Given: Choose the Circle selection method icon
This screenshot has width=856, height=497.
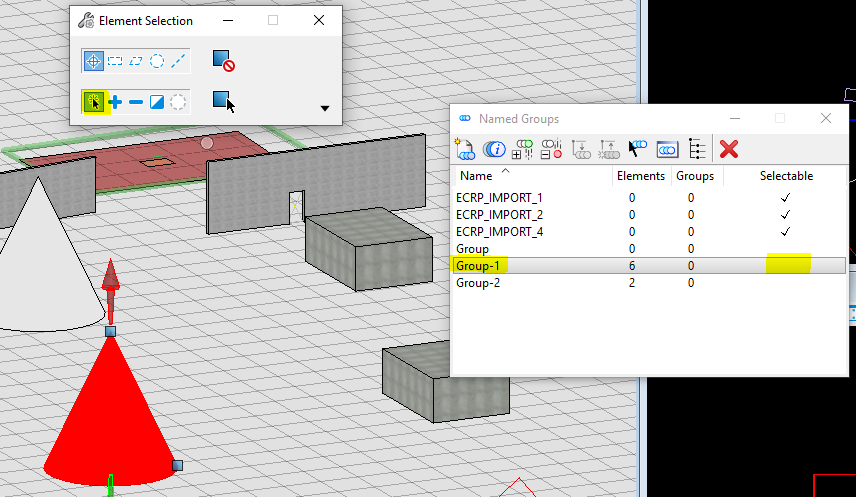Looking at the screenshot, I should 157,61.
